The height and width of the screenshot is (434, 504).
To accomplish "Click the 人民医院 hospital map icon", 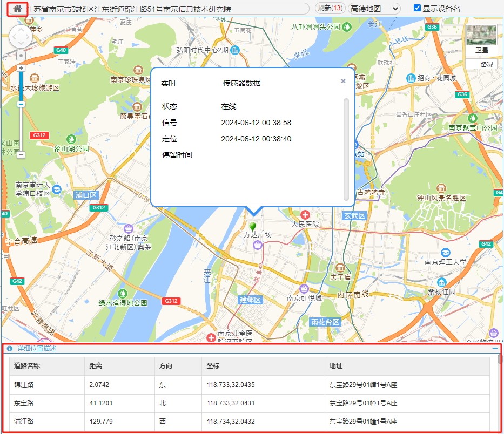I will (306, 215).
